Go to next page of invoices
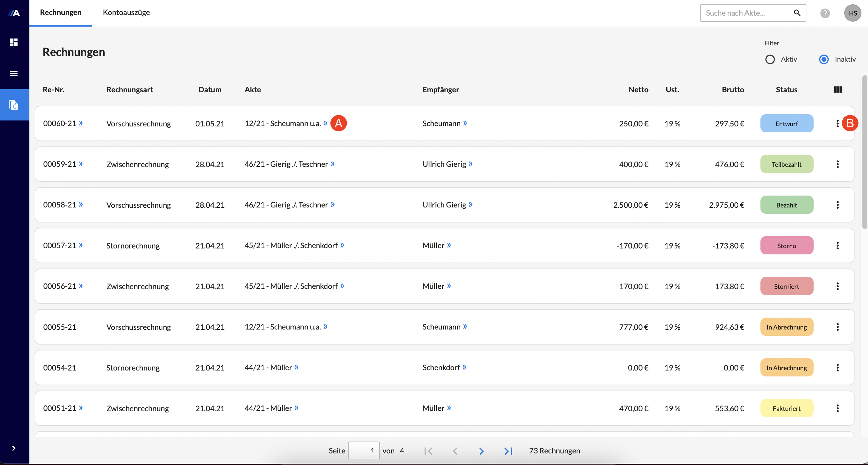Image resolution: width=868 pixels, height=465 pixels. coord(482,451)
